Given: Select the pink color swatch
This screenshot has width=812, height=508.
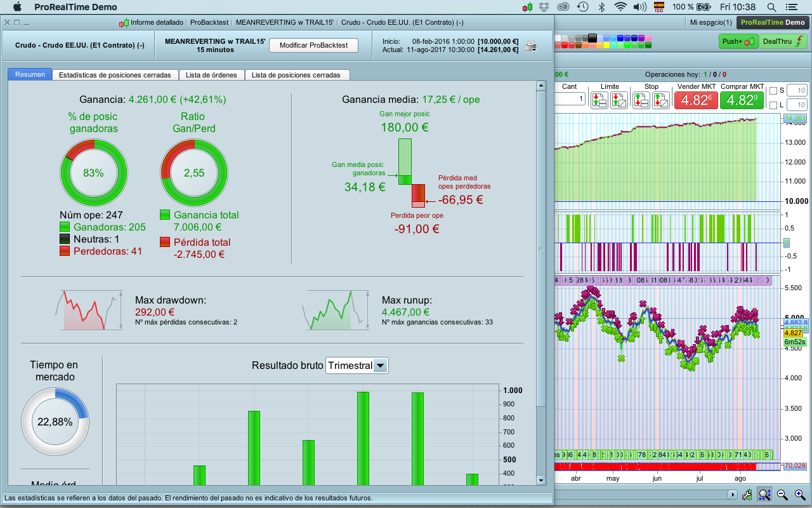Looking at the screenshot, I should (x=648, y=37).
